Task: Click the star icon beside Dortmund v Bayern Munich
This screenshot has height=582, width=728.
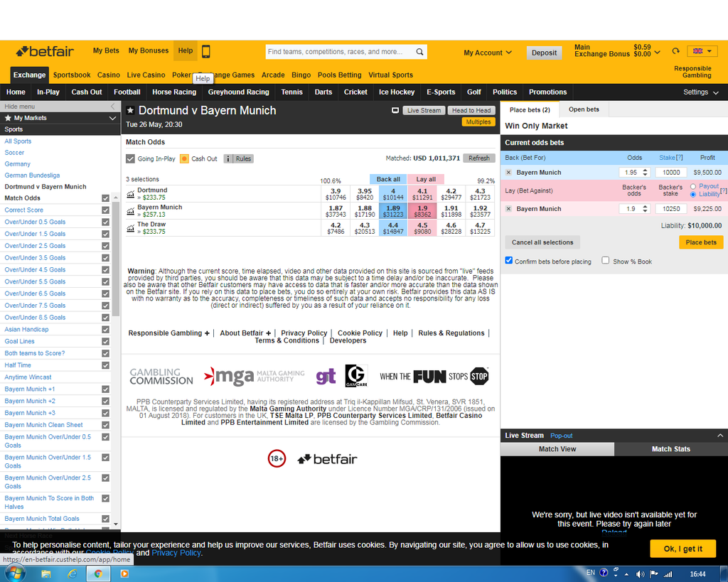Action: point(131,110)
